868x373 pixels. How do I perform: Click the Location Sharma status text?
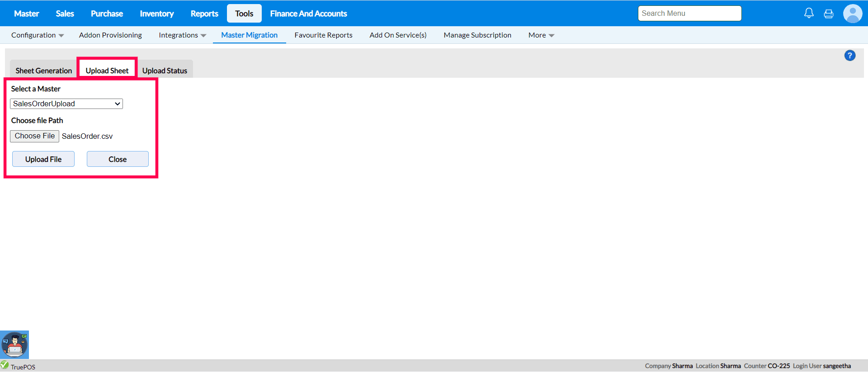[718, 366]
